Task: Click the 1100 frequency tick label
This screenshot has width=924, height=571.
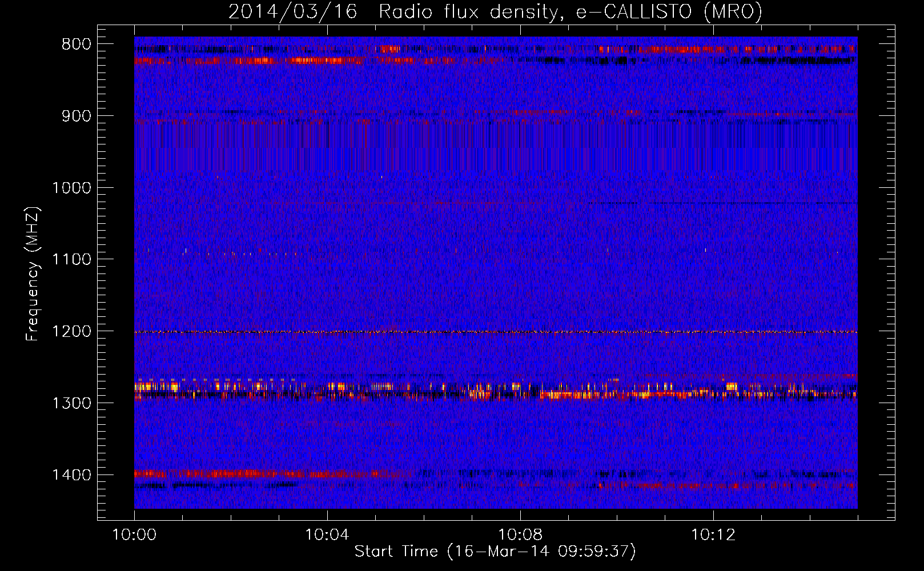Action: (x=71, y=260)
